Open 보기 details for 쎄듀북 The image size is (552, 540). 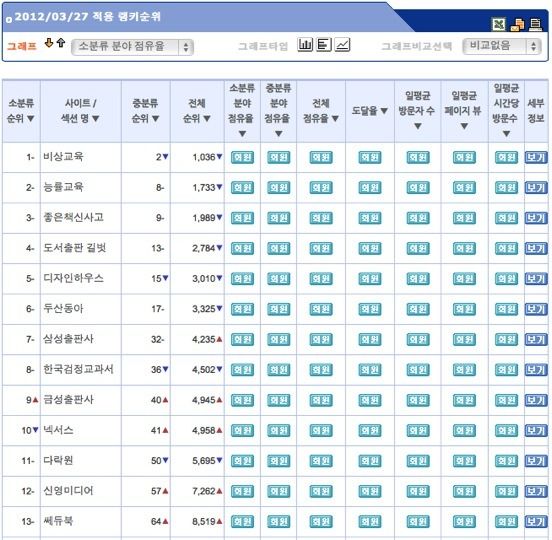(536, 521)
